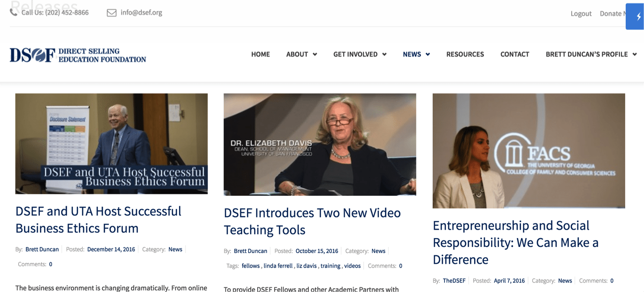Screen dimensions: 644x292
Task: Select the videos tag
Action: [353, 266]
